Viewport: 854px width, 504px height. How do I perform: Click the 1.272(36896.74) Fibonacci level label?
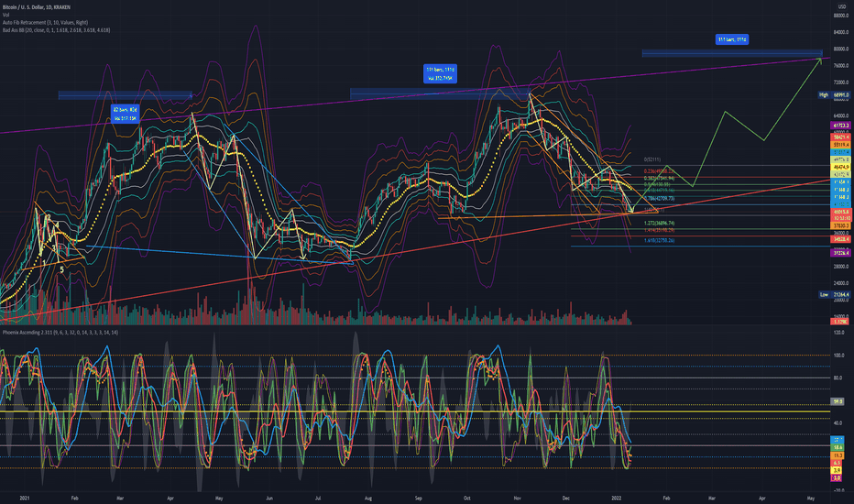(x=659, y=223)
